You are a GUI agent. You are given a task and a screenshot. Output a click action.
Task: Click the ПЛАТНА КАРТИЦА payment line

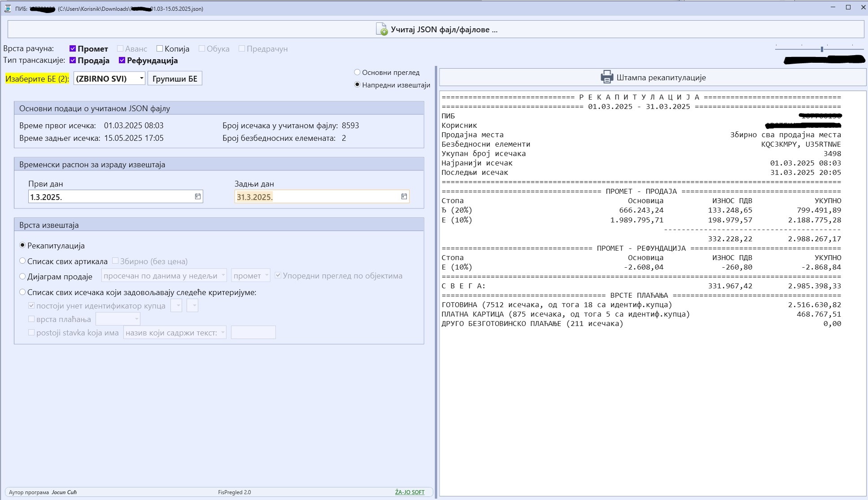[x=641, y=314]
